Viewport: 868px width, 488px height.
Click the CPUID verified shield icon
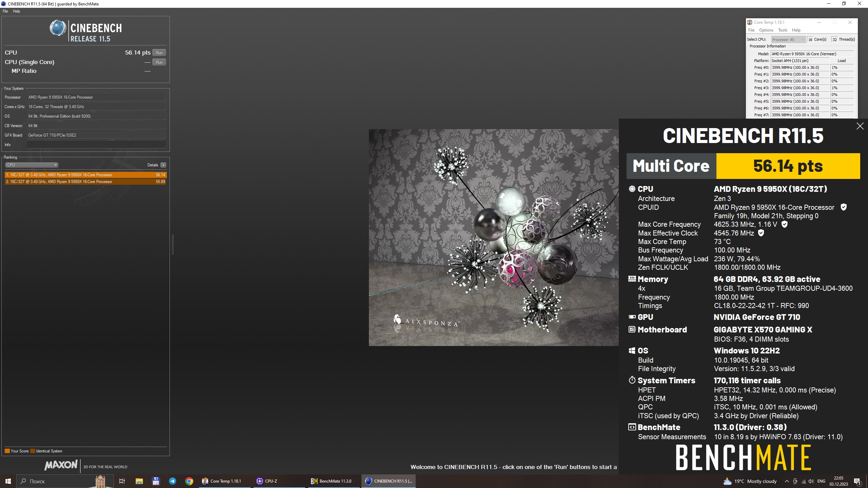pyautogui.click(x=844, y=207)
